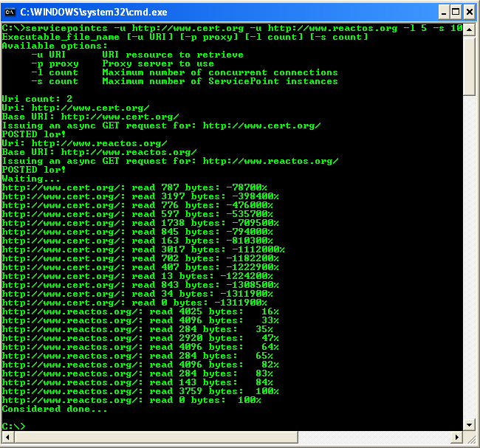Open the cmd.exe system menu icon

click(10, 12)
